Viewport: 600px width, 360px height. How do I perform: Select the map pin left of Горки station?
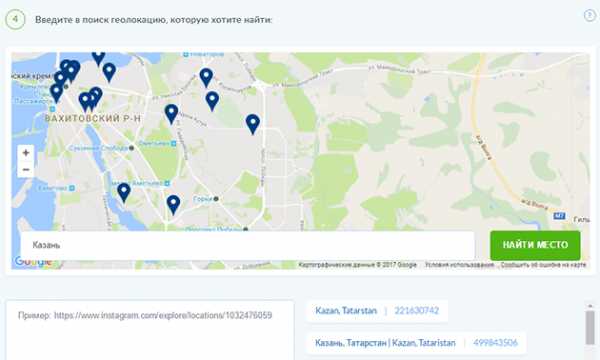[x=173, y=204]
